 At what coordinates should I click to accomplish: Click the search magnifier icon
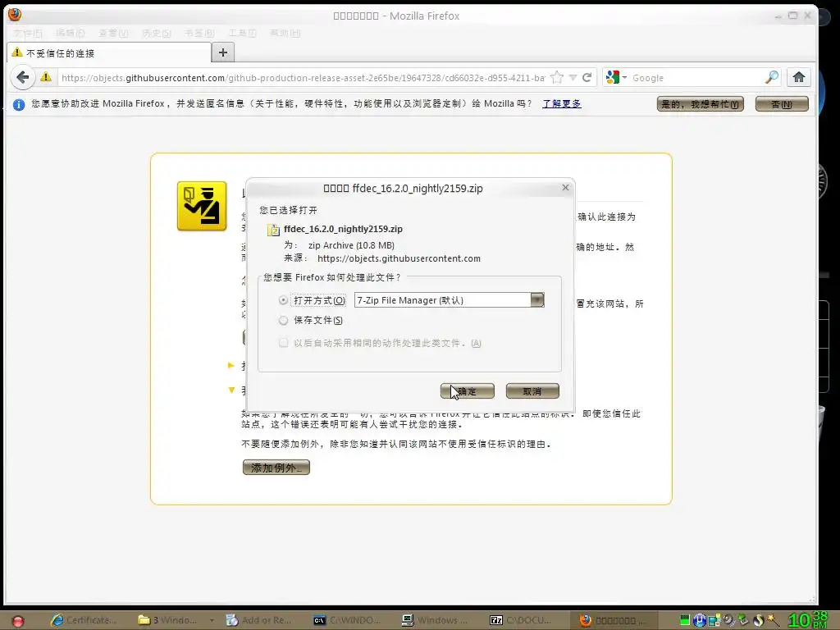coord(771,78)
